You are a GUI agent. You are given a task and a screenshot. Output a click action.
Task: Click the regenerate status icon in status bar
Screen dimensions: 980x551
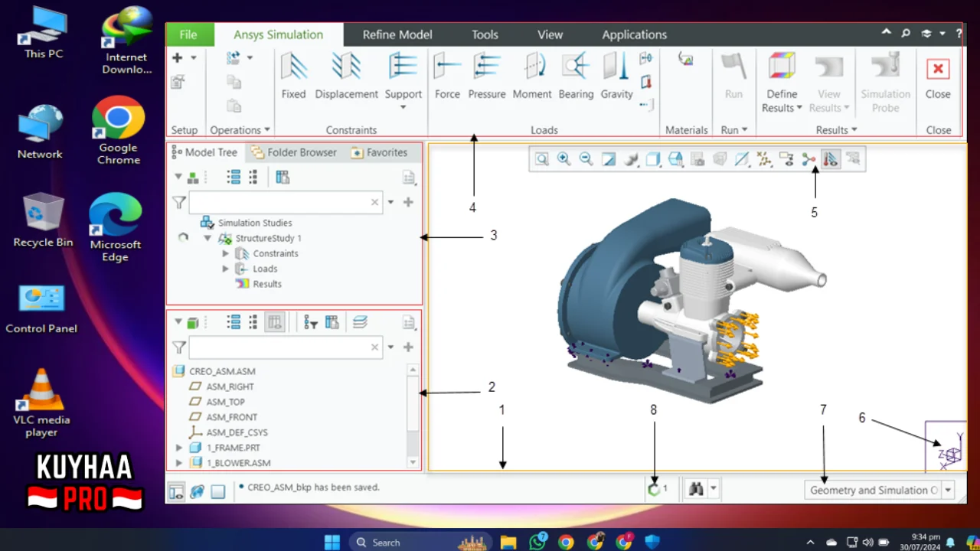[x=654, y=489]
